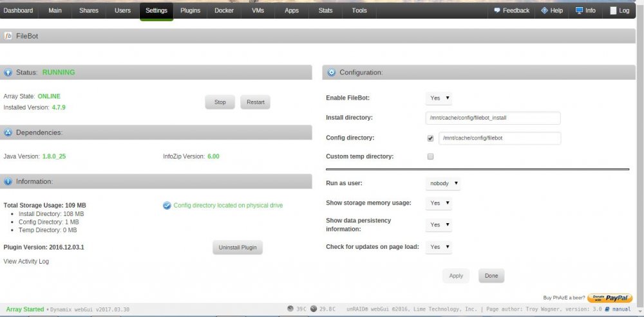
Task: Open the Docker tab
Action: 224,11
